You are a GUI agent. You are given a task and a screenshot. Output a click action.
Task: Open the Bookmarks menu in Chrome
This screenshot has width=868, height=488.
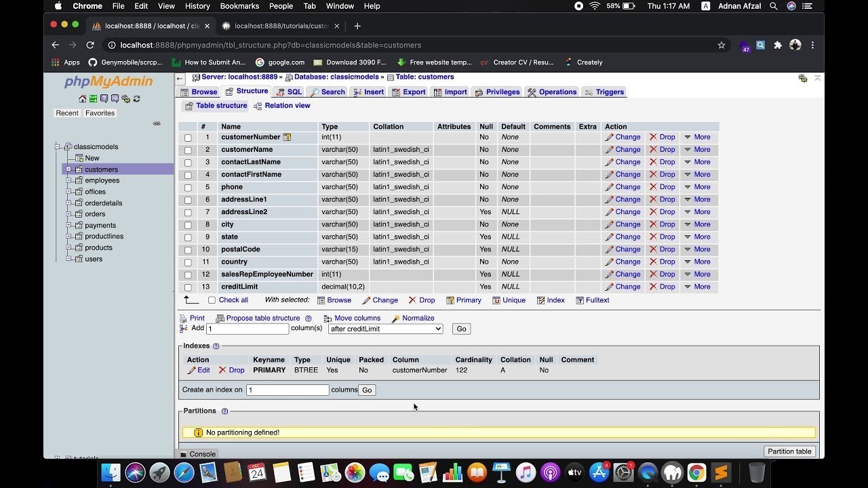(x=239, y=6)
